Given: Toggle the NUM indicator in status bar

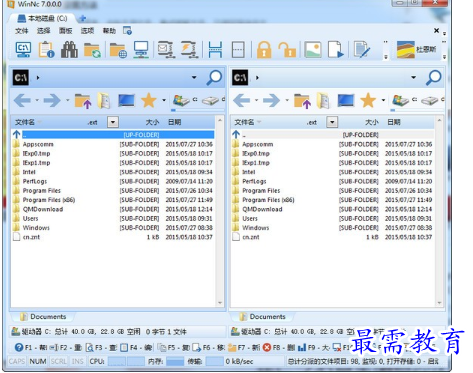Looking at the screenshot, I should (x=38, y=361).
